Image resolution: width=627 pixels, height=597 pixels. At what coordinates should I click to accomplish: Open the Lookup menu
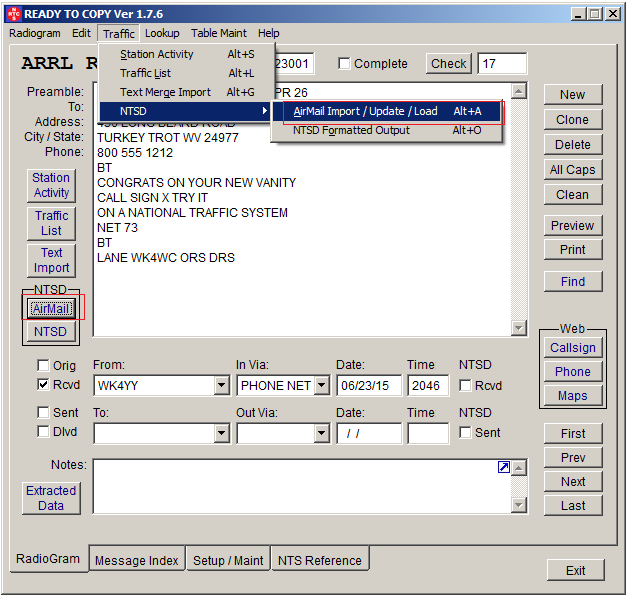point(162,33)
